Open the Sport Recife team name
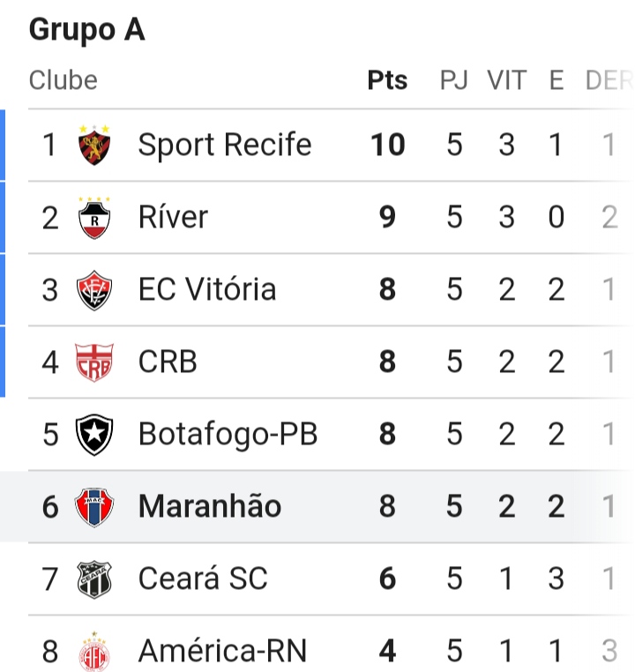The image size is (635, 672). point(225,145)
